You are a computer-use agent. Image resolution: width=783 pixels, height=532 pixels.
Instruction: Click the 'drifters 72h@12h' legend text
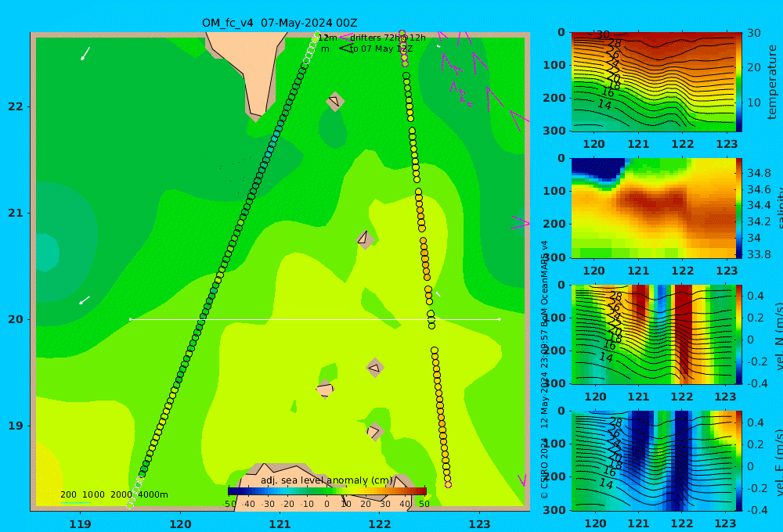pos(388,38)
